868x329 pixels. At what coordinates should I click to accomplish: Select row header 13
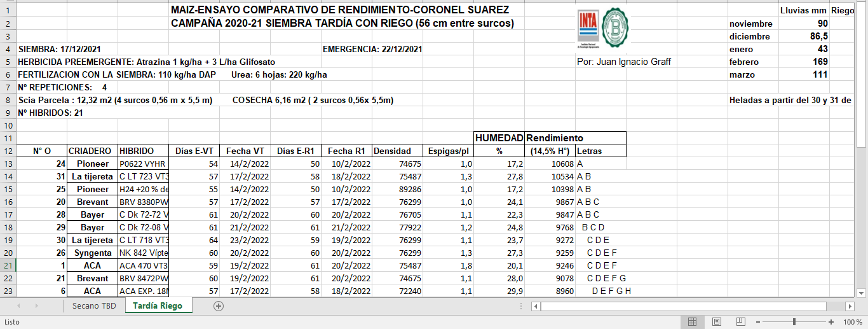coord(8,164)
